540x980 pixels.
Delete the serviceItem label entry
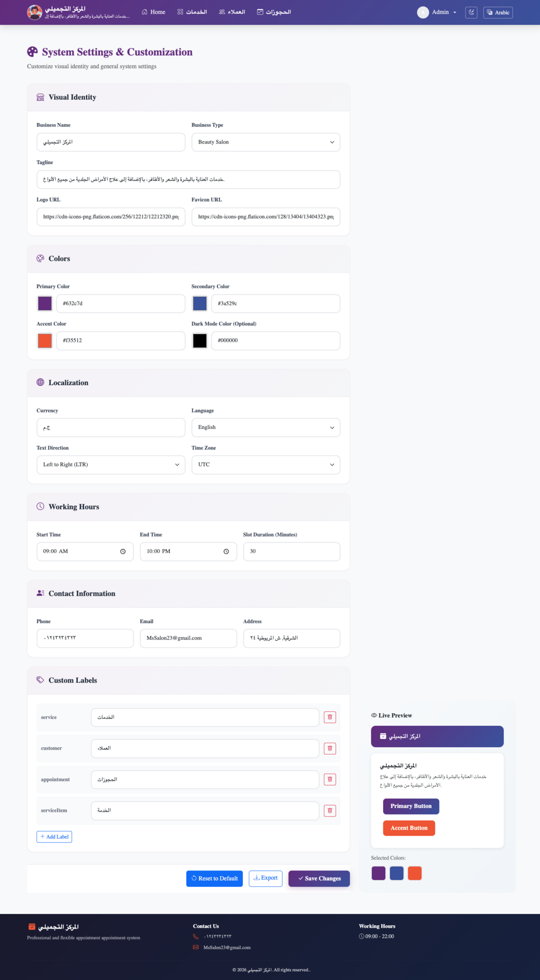330,811
